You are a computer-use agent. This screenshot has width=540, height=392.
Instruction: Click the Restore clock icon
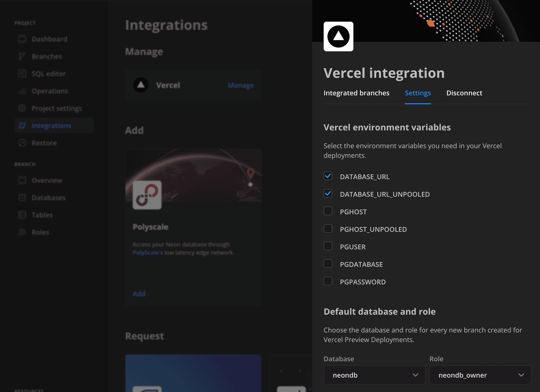pyautogui.click(x=22, y=143)
